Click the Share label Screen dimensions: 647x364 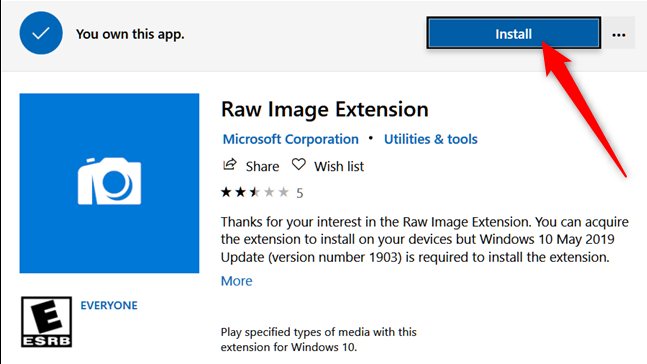click(262, 166)
